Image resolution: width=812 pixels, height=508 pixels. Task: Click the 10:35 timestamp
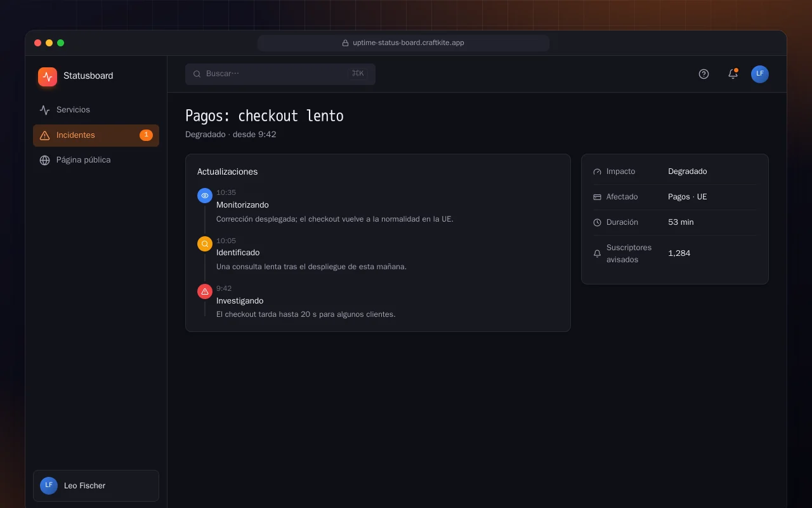click(226, 192)
